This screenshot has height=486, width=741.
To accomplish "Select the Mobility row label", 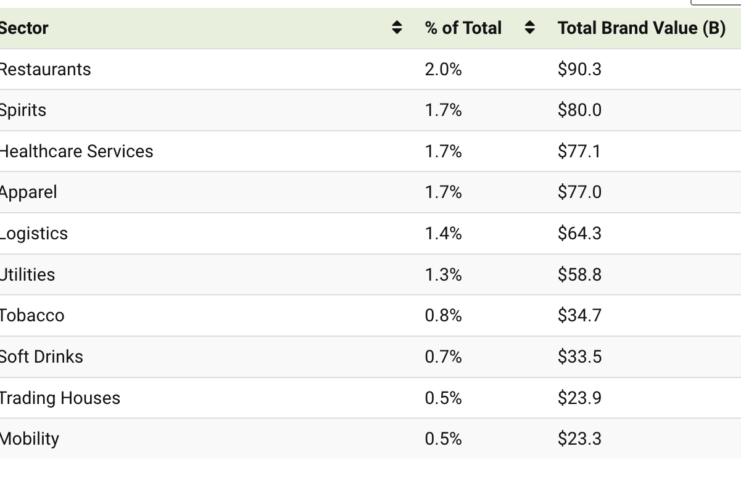I will 30,438.
